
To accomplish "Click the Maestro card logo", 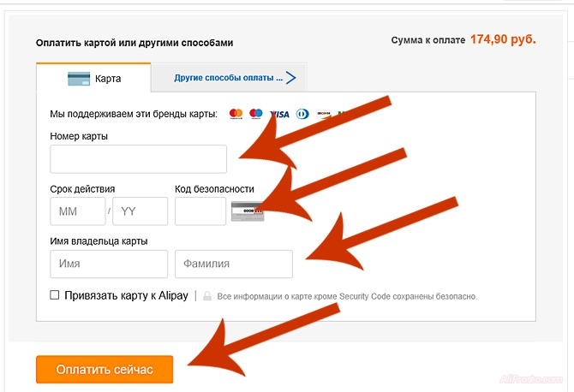I will point(256,114).
